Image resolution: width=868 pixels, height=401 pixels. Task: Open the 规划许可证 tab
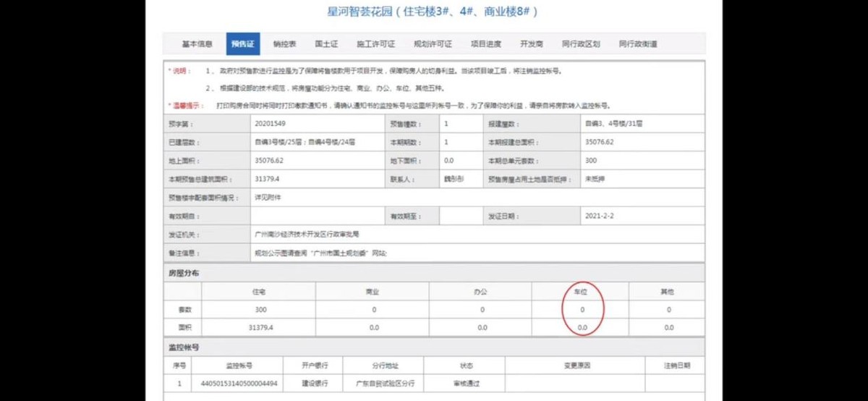[433, 44]
